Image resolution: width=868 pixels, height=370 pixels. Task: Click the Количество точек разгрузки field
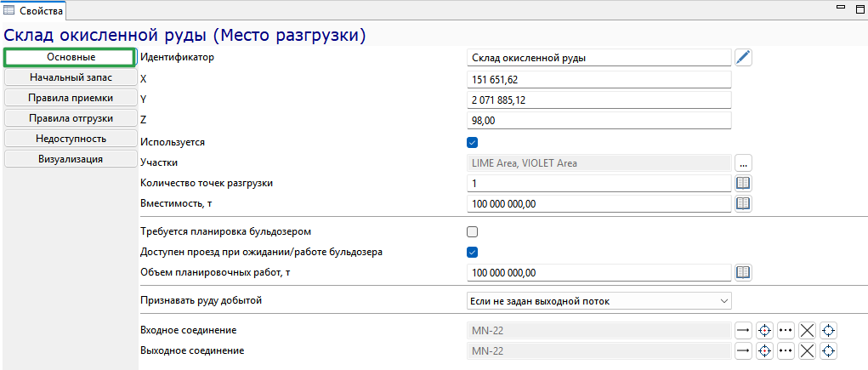tap(599, 183)
